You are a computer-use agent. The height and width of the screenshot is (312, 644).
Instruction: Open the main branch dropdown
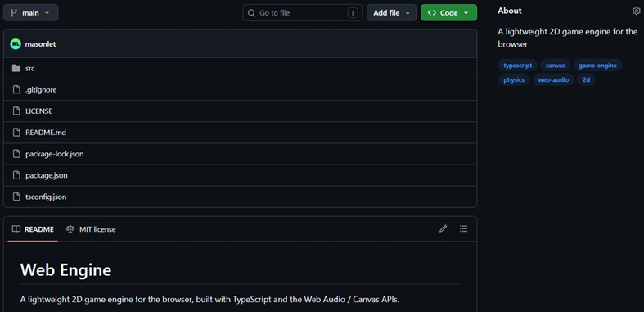[31, 13]
